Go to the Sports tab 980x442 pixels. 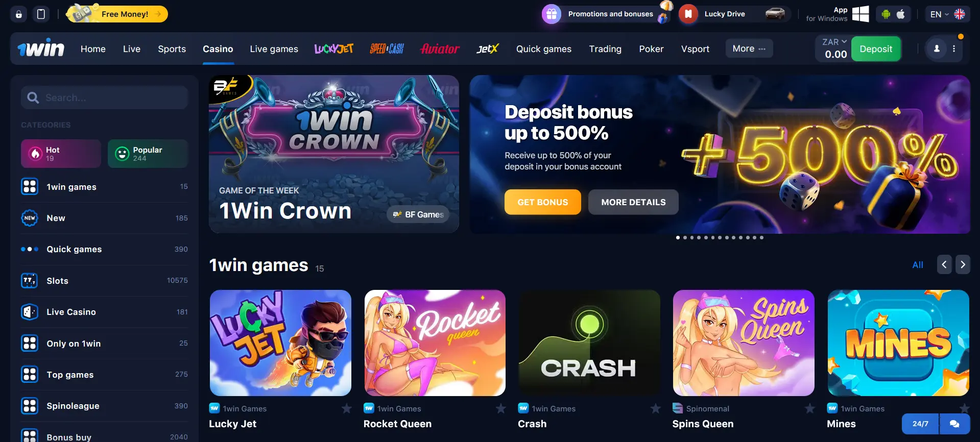pyautogui.click(x=172, y=49)
